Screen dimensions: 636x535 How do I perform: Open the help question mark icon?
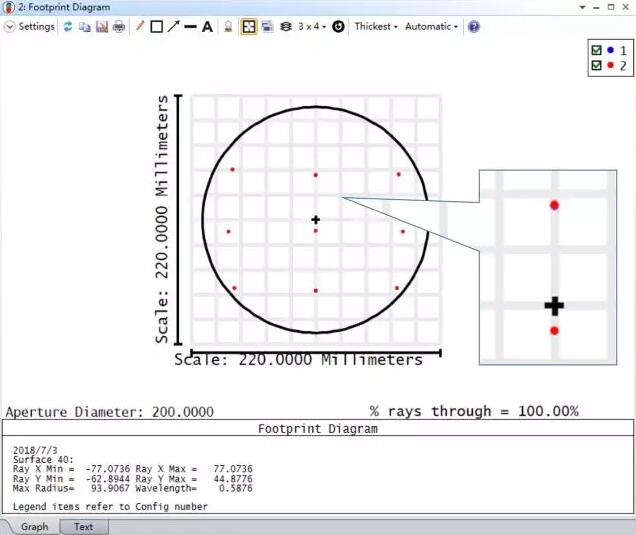tap(474, 27)
